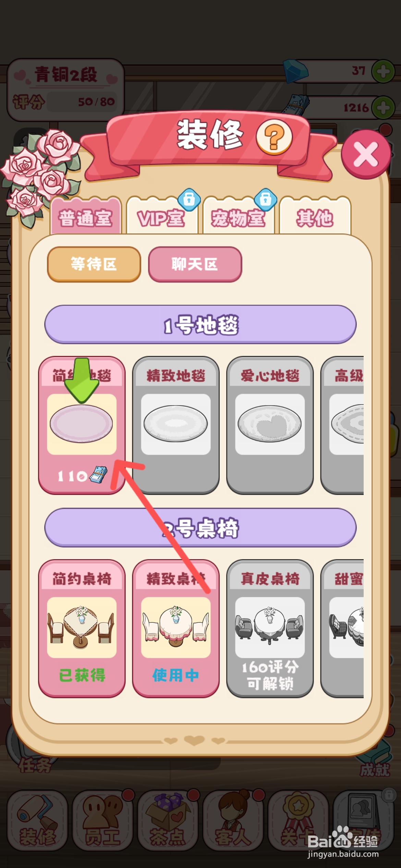This screenshot has height=868, width=401.
Task: Select the 等待区 area button
Action: (x=94, y=264)
